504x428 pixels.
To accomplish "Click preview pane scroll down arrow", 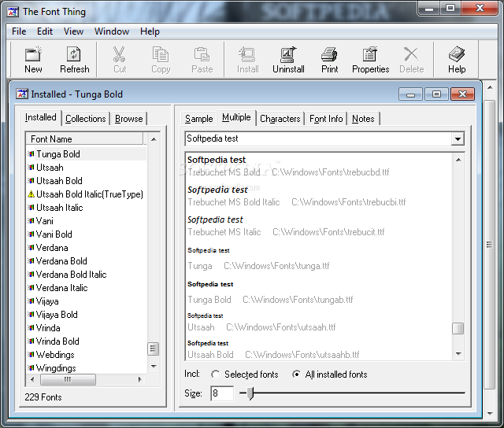I will coord(458,354).
